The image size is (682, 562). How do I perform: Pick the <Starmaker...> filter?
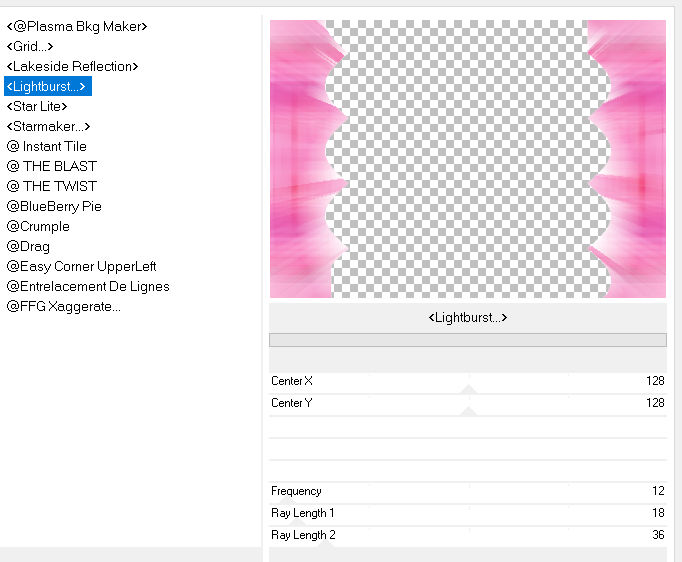pos(48,126)
